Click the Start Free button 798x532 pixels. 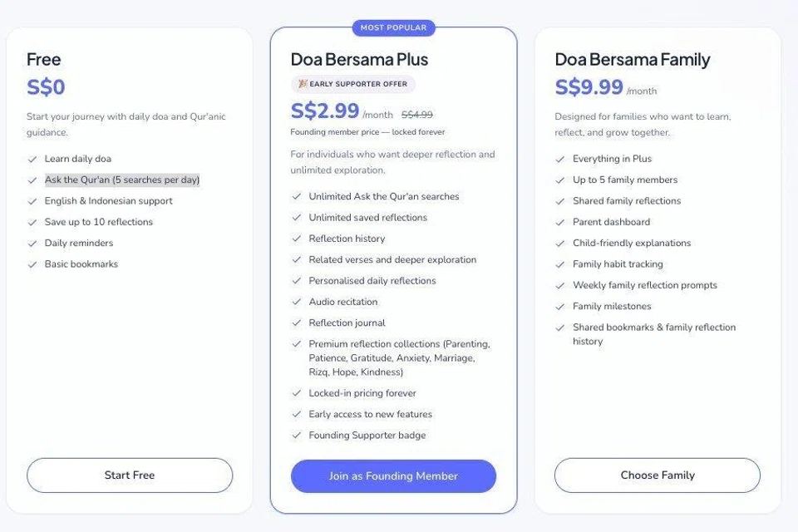coord(130,475)
